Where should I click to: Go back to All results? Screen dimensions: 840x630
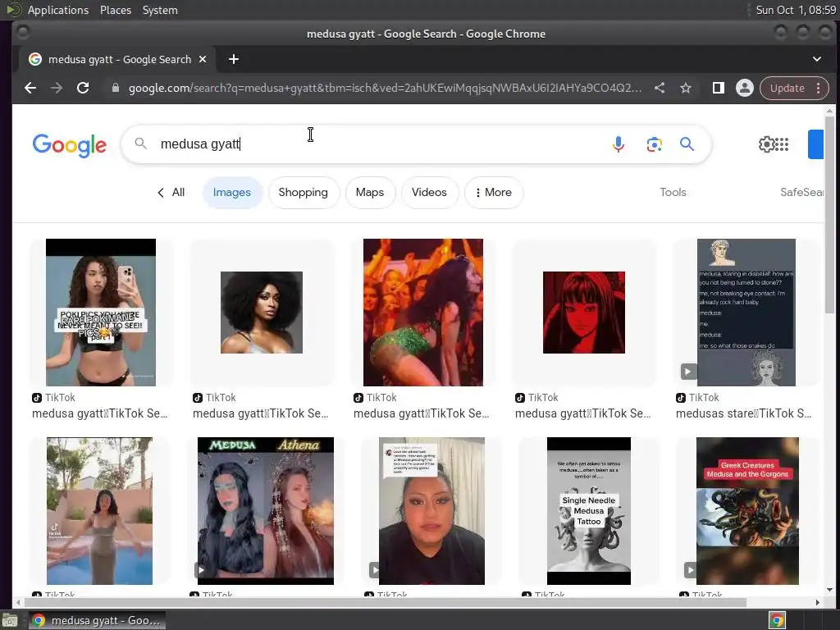[171, 192]
